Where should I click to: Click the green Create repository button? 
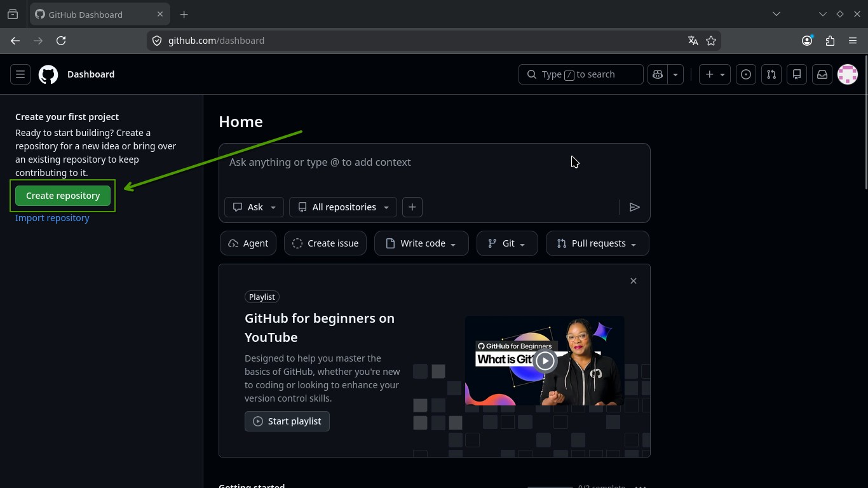coord(63,196)
